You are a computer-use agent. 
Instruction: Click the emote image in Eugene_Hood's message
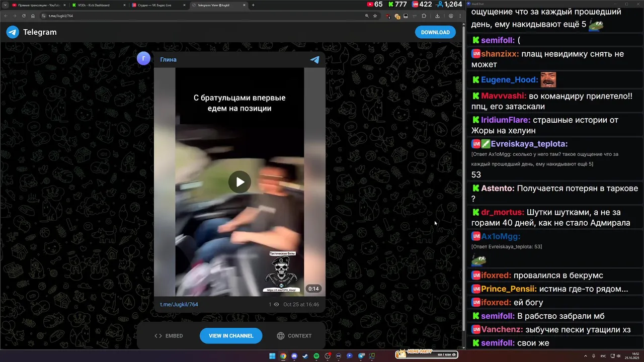coord(548,79)
